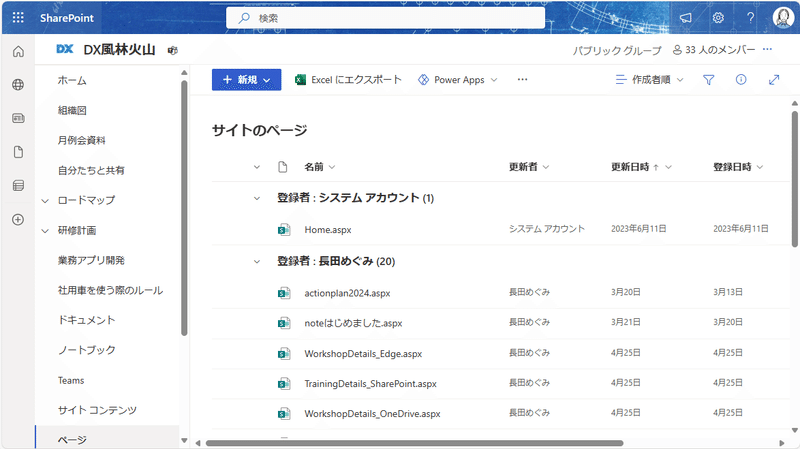Go to ホーム in site navigation
The height and width of the screenshot is (449, 800).
pyautogui.click(x=72, y=80)
